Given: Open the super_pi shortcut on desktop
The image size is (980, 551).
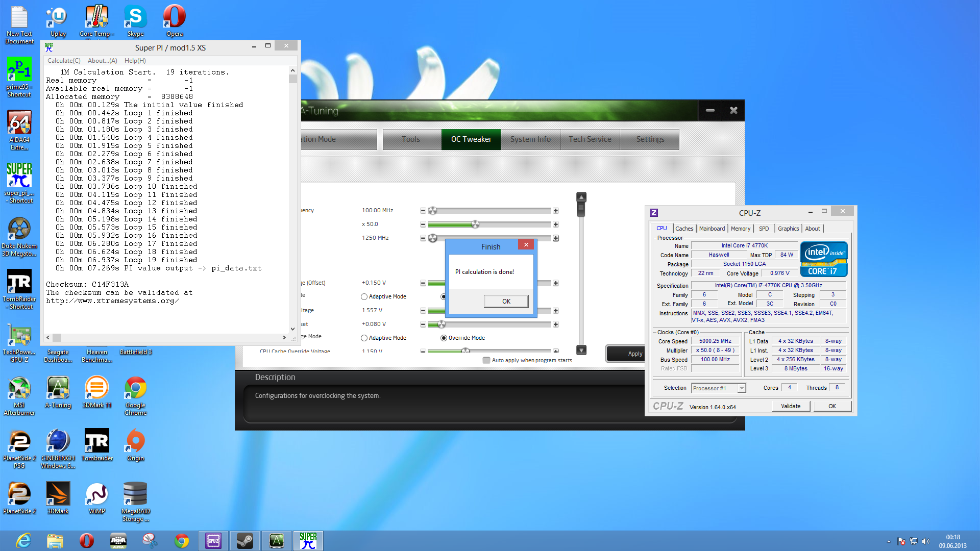Looking at the screenshot, I should 19,183.
